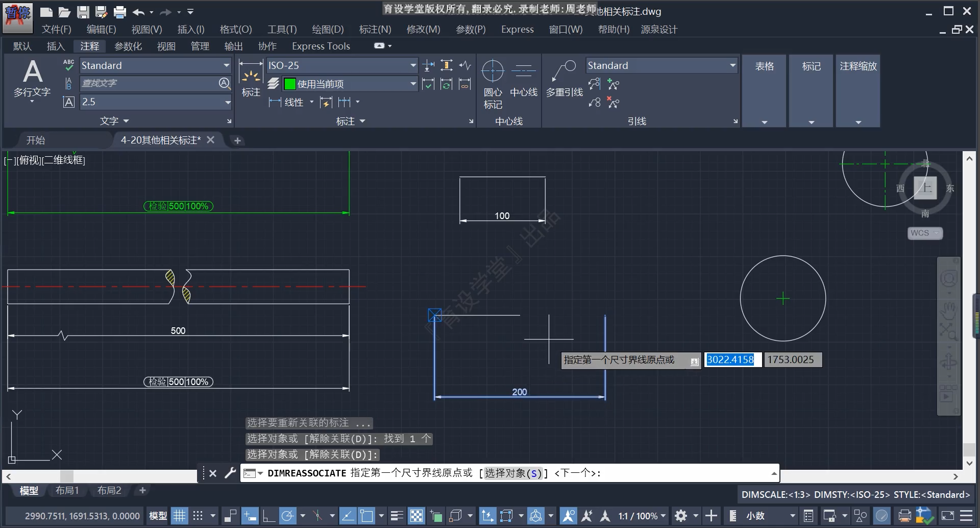This screenshot has height=528, width=980.
Task: Switch to the 开始 document tab
Action: tap(36, 140)
